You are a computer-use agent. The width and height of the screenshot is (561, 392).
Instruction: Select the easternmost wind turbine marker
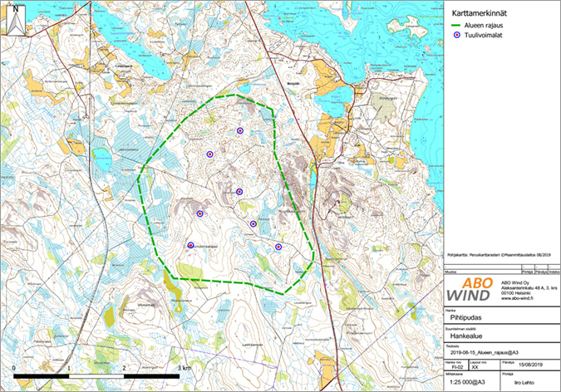278,247
